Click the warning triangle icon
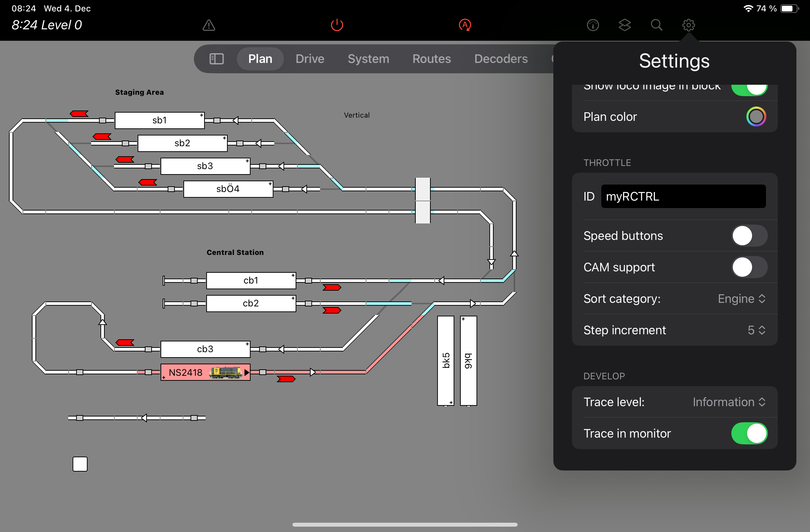This screenshot has width=810, height=532. point(209,25)
